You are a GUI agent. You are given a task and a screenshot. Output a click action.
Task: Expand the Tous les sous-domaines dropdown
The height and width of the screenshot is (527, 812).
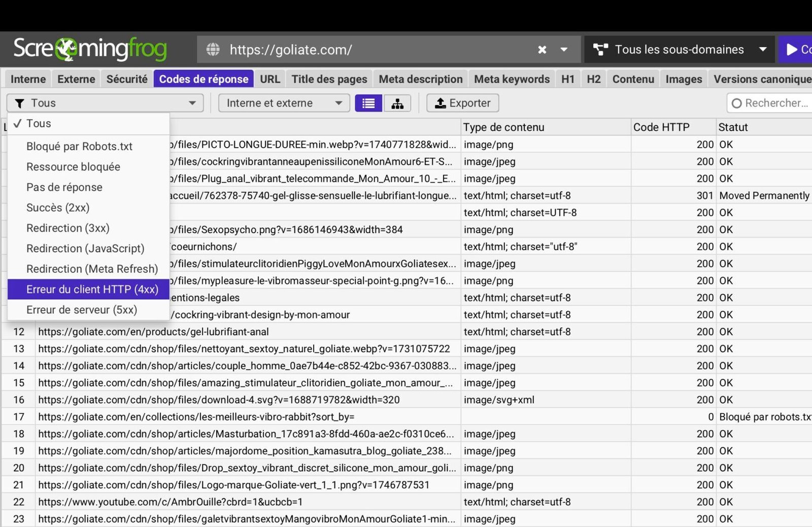[x=762, y=50]
